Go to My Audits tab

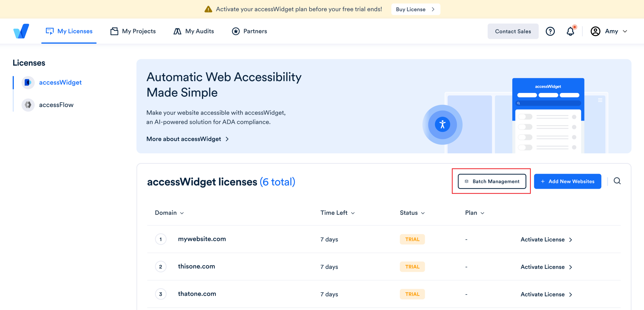point(194,31)
